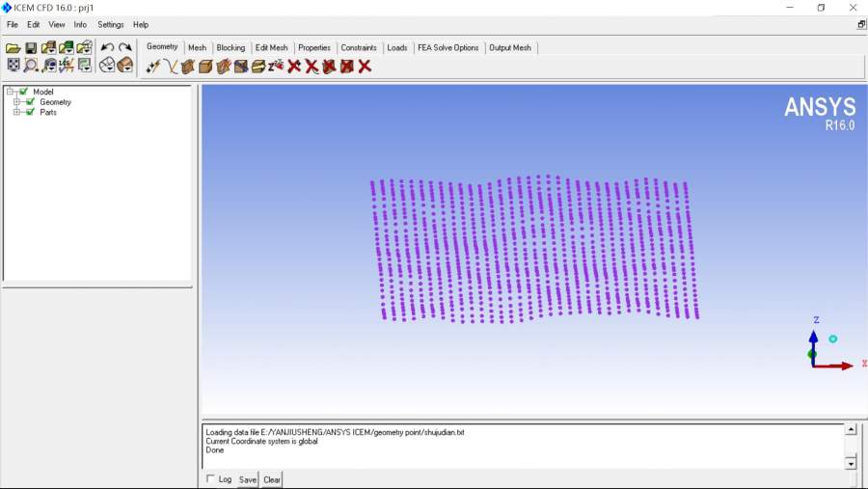Switch to the Blocking tab

(x=231, y=48)
